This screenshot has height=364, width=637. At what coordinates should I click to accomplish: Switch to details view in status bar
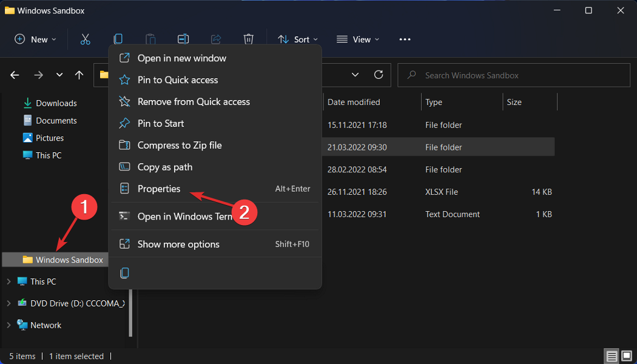click(x=612, y=356)
